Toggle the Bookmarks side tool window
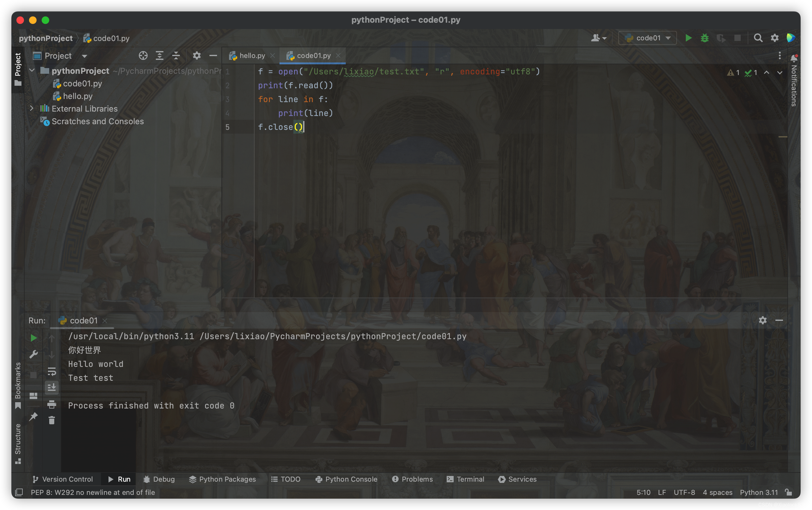This screenshot has height=510, width=812. tap(18, 386)
